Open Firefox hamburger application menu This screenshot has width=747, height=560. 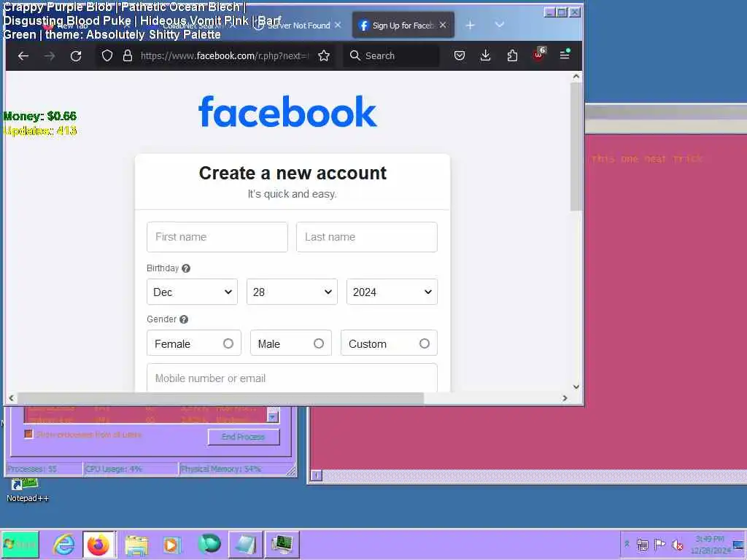(565, 55)
